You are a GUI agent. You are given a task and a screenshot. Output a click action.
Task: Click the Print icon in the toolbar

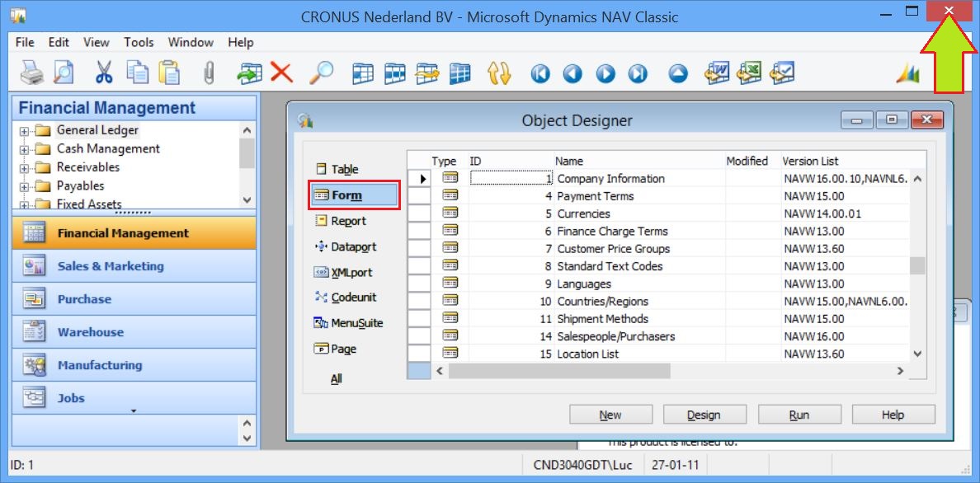click(x=31, y=73)
